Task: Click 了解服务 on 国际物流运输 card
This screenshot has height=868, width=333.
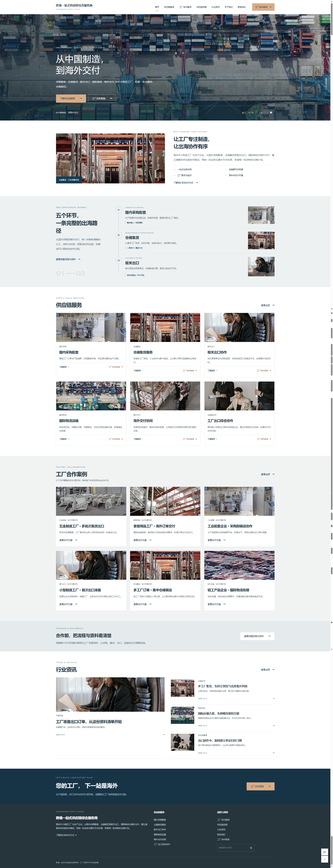Action: coord(64,439)
